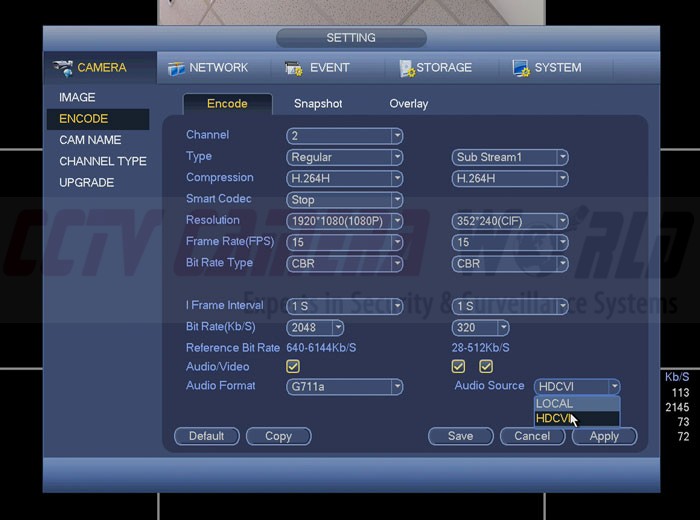Switch to the Snapshot tab
Viewport: 700px width, 520px height.
point(318,104)
